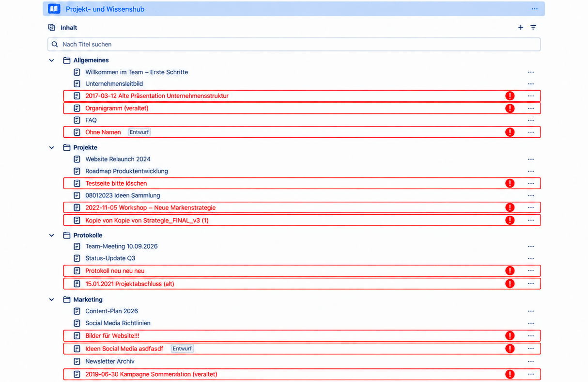Open the Unternehmensleitbild page
Image resolution: width=588 pixels, height=382 pixels.
[x=114, y=84]
